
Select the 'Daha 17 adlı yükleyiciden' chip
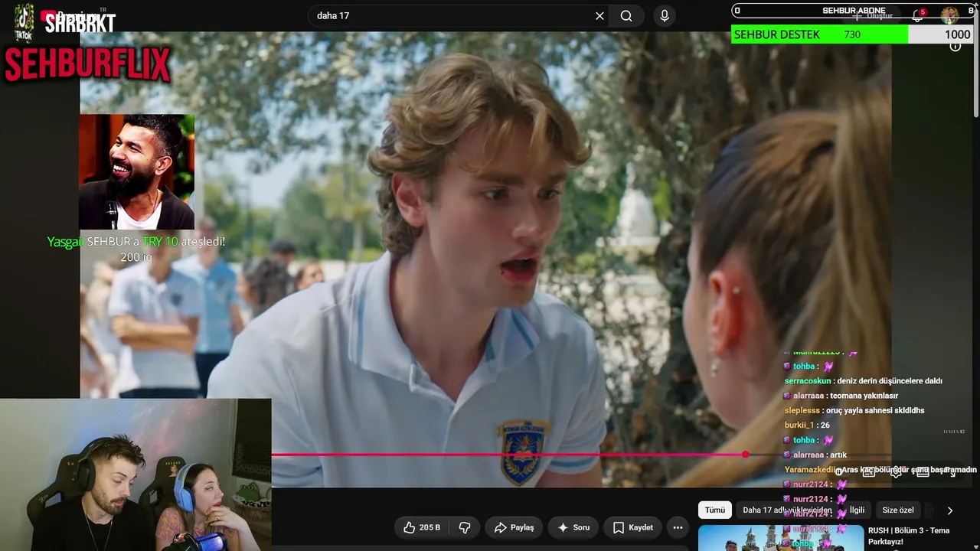click(x=787, y=510)
